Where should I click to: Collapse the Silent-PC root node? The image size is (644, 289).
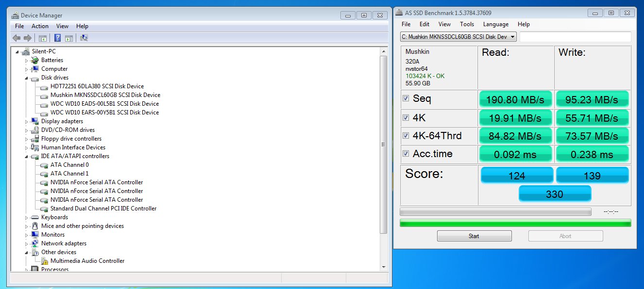click(x=18, y=52)
